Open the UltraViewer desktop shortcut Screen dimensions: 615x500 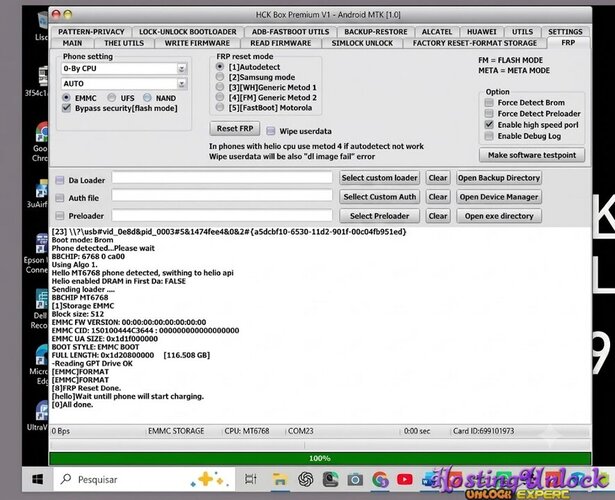[38, 416]
